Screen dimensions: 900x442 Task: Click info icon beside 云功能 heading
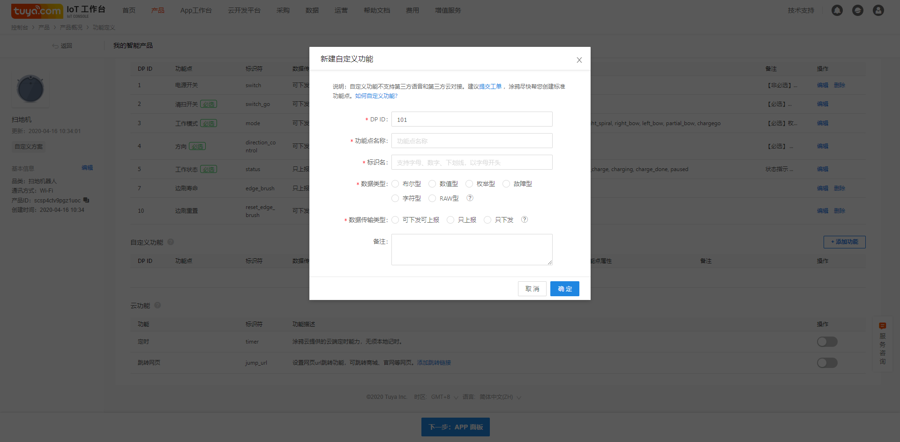157,305
